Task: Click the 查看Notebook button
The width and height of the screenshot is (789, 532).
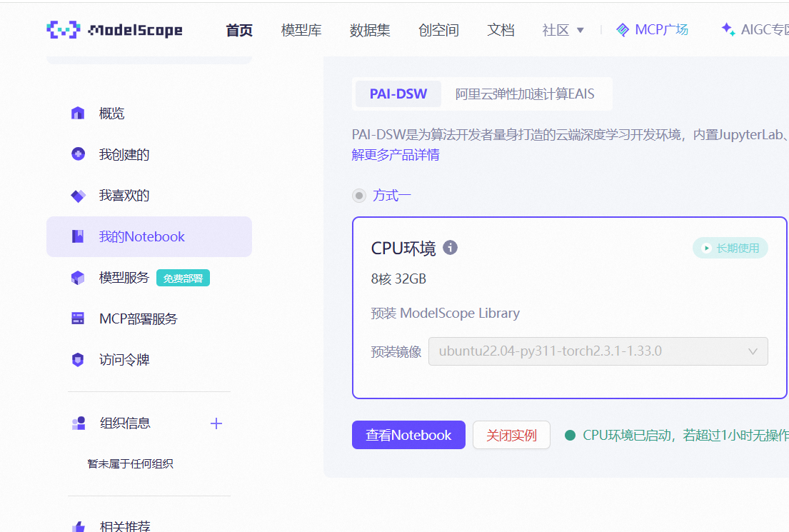Action: tap(408, 435)
